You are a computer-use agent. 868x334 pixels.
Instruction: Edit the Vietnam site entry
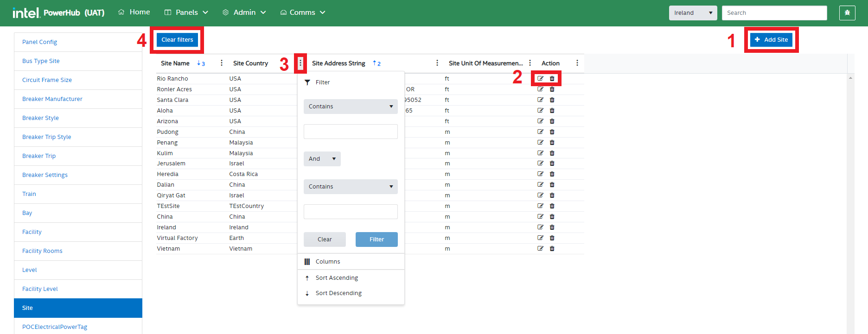[540, 249]
